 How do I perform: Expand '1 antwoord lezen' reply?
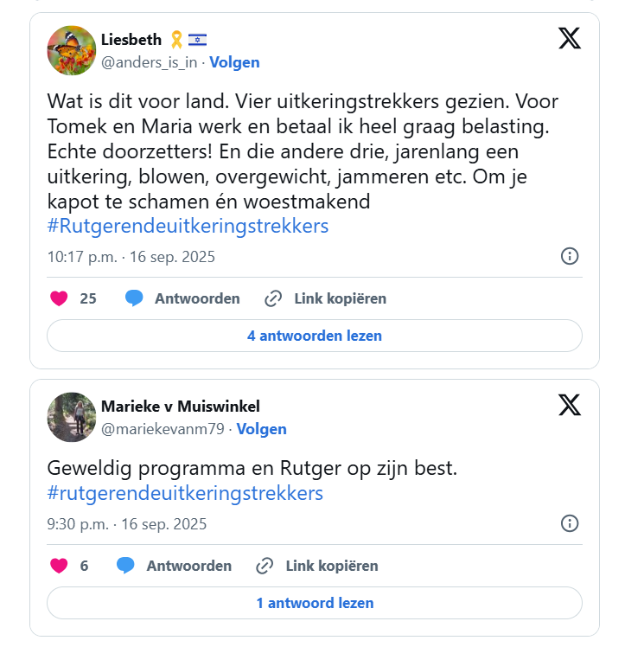click(x=314, y=603)
